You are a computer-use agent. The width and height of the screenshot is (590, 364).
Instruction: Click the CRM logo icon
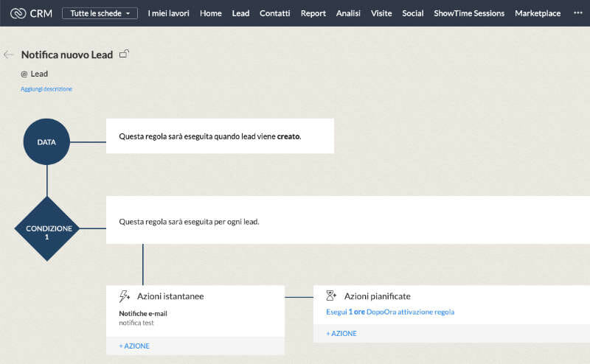pos(18,13)
